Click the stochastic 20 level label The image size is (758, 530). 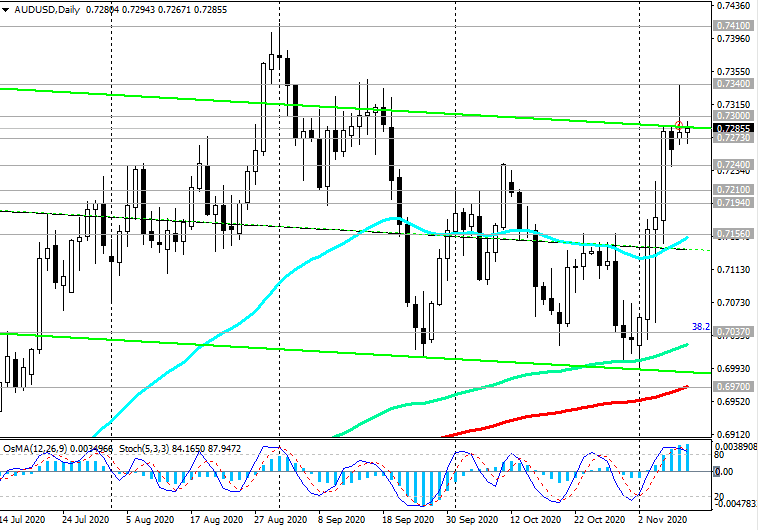click(x=719, y=497)
